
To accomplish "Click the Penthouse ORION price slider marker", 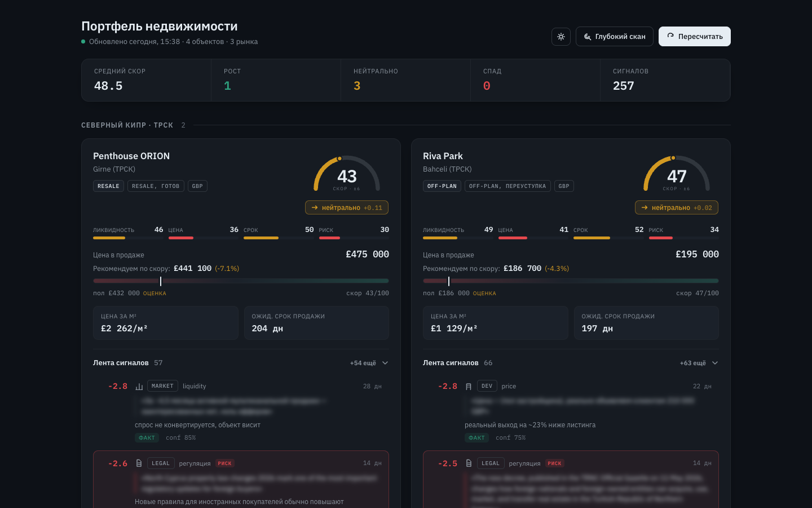I will point(161,281).
